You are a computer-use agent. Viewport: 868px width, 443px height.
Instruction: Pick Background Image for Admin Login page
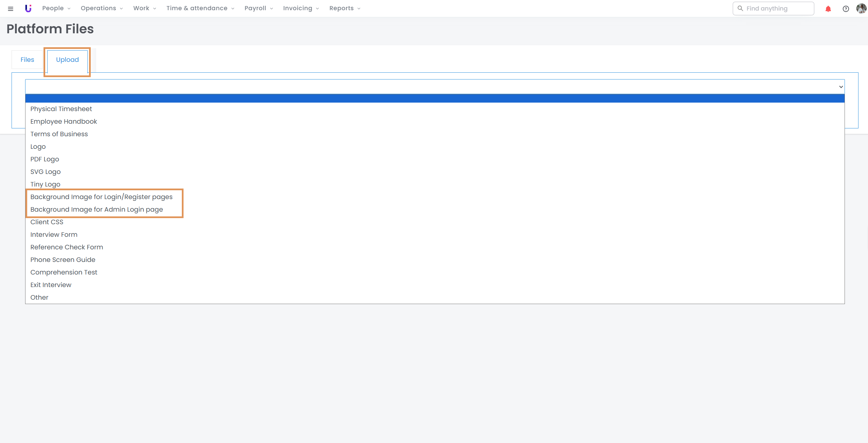point(97,210)
